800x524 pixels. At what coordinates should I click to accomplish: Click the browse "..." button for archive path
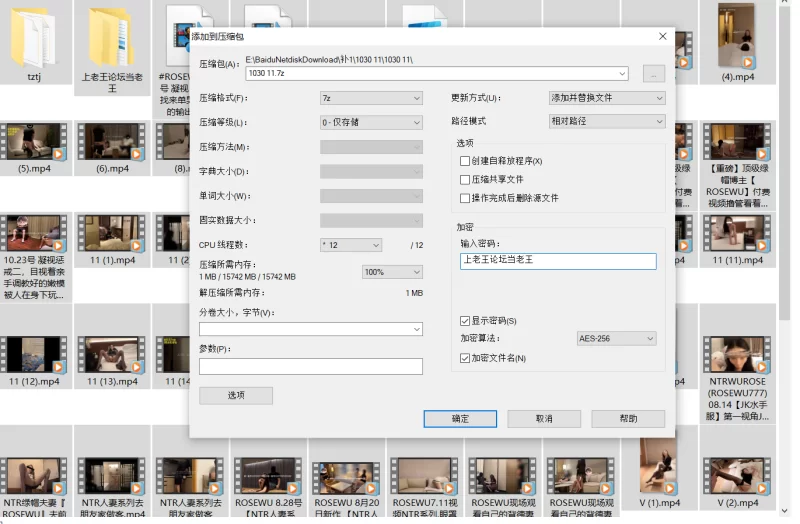tap(653, 74)
